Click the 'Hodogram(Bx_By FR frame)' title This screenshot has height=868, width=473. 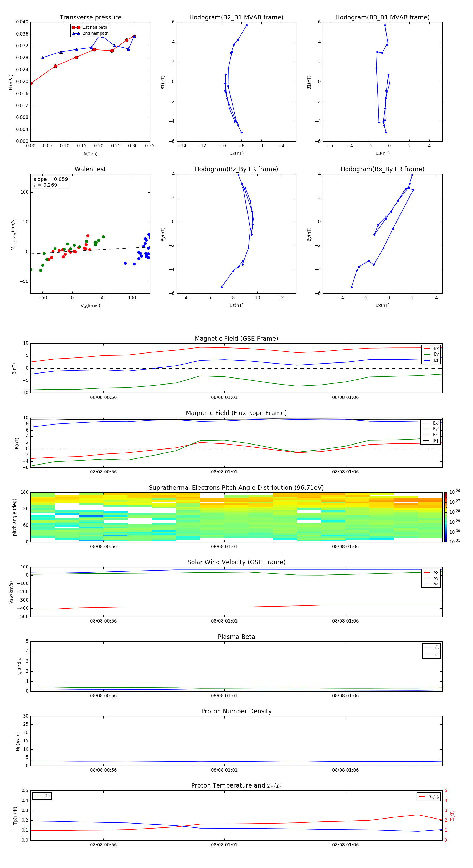[382, 169]
